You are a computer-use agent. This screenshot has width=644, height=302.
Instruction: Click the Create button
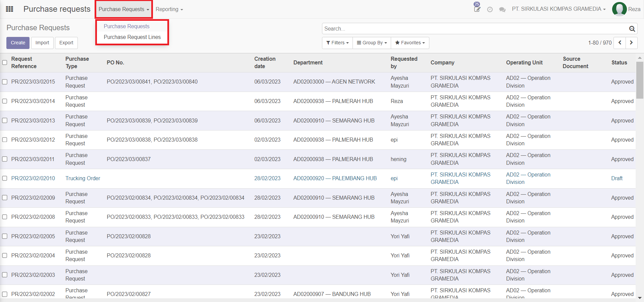18,43
